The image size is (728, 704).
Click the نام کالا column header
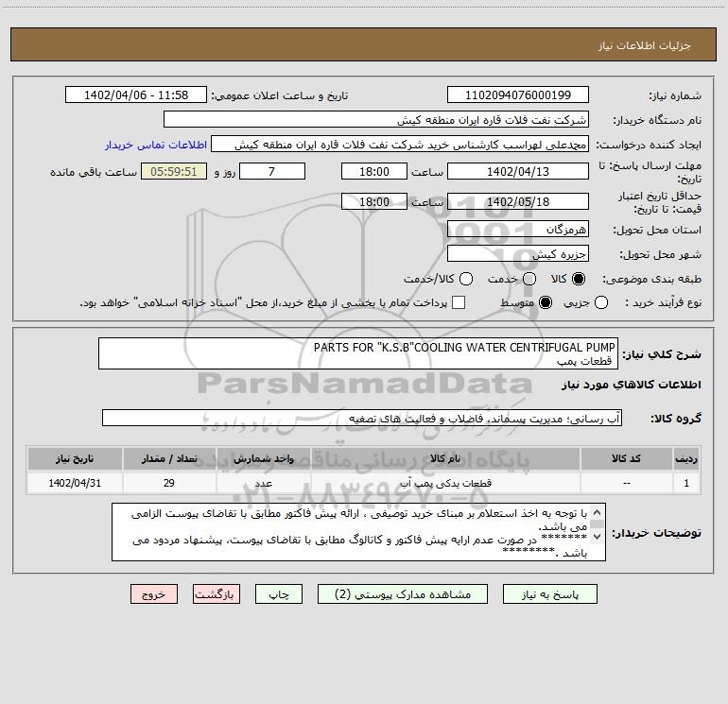coord(445,458)
